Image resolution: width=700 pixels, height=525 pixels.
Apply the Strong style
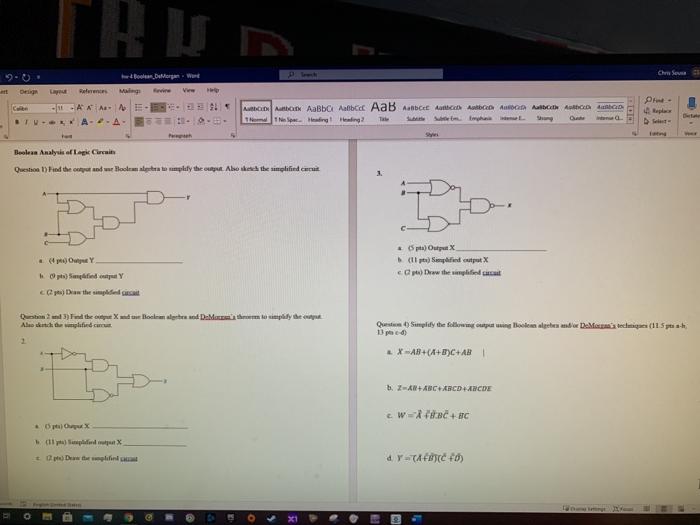pyautogui.click(x=545, y=112)
